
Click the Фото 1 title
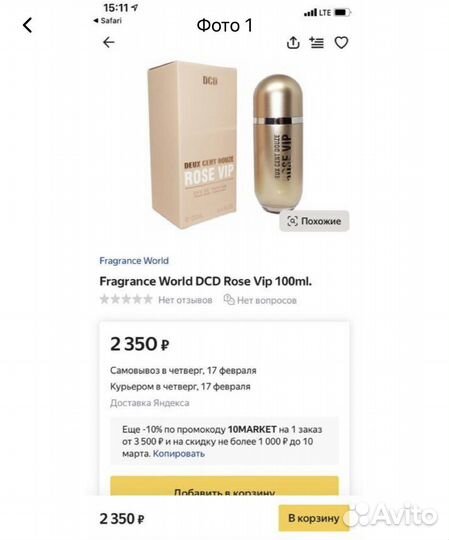pos(224,25)
